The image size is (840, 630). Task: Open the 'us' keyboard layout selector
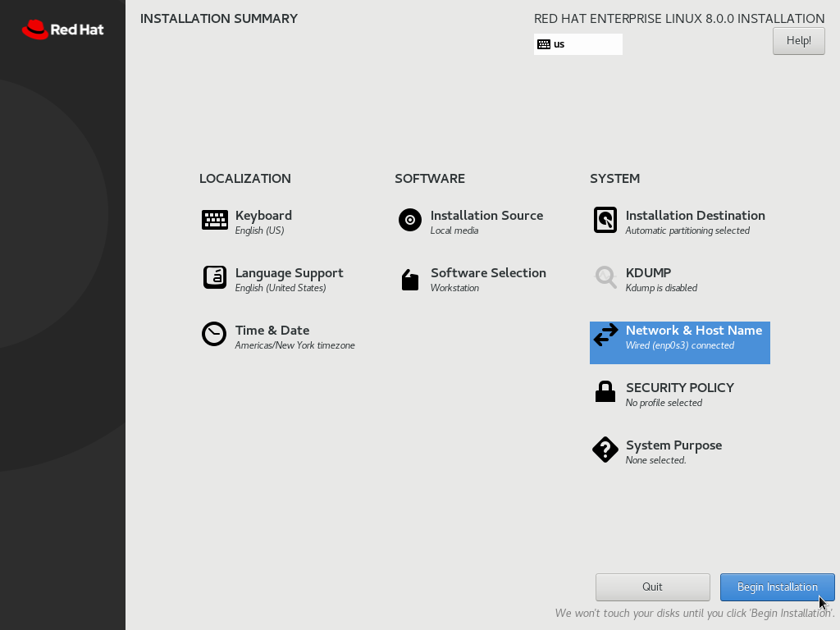tap(578, 43)
